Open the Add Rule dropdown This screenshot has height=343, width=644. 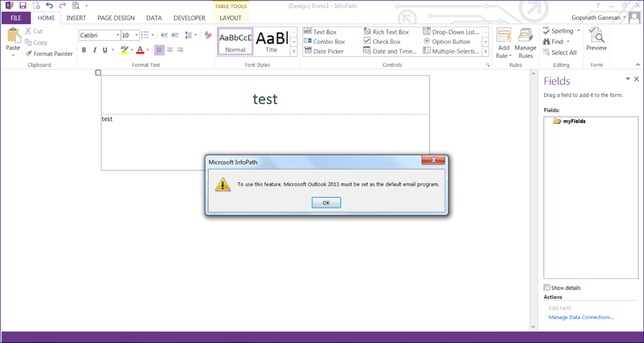click(504, 43)
